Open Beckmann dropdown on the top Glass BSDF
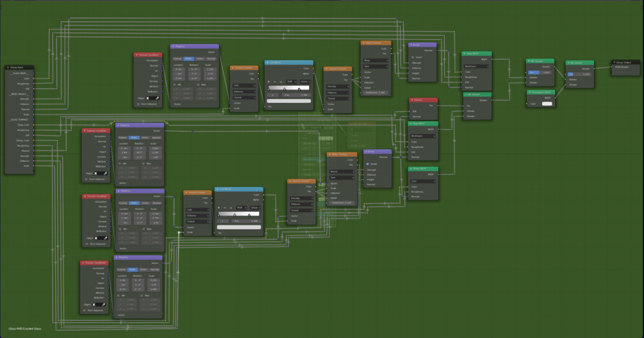This screenshot has height=338, width=644. click(476, 66)
